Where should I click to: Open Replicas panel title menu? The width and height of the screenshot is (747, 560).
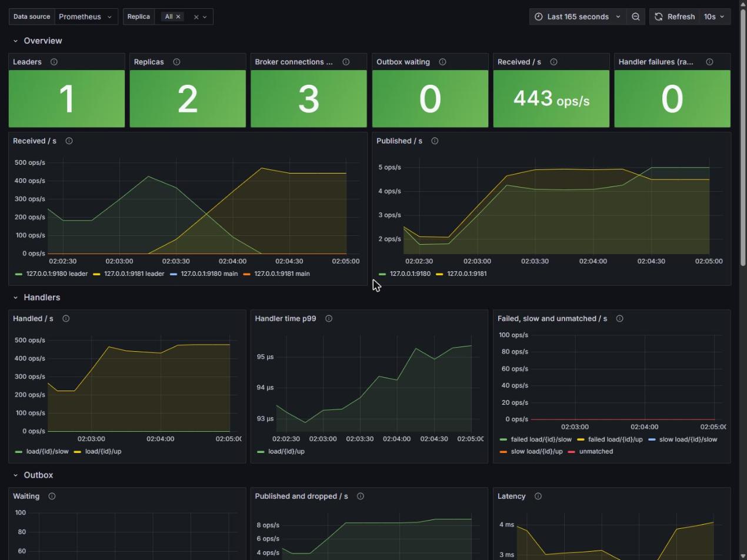(149, 62)
